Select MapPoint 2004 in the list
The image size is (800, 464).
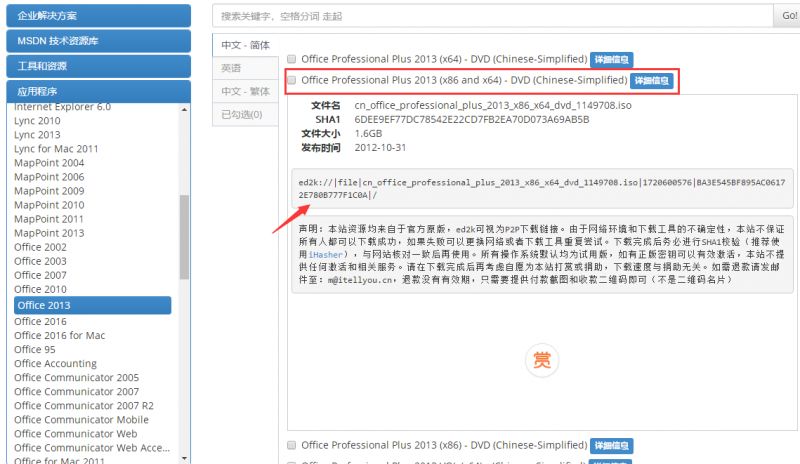49,163
